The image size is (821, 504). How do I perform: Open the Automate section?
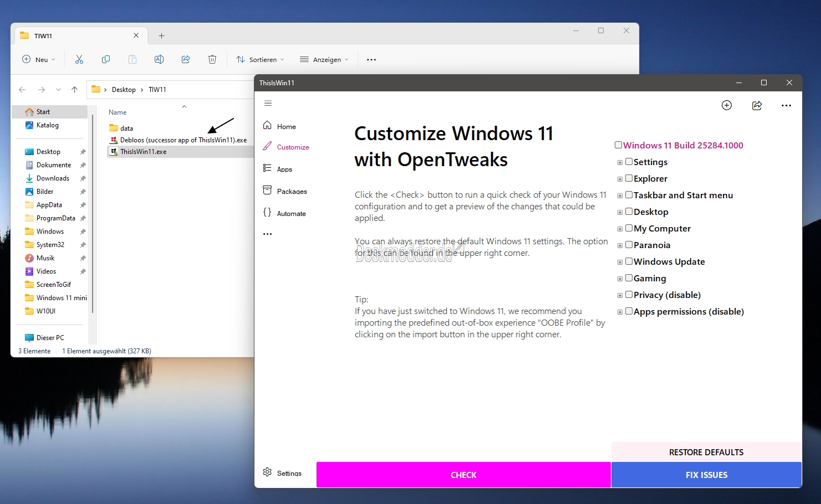[x=284, y=213]
